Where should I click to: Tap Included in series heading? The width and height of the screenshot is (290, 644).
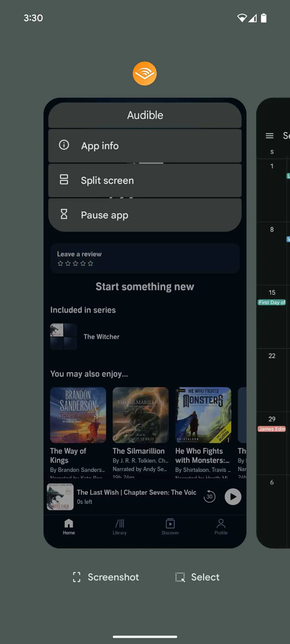click(83, 310)
